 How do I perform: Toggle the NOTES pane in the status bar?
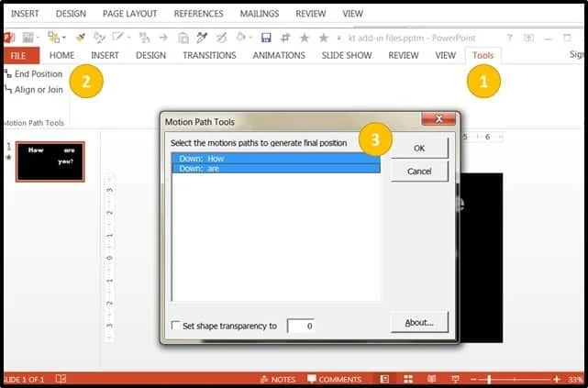(x=278, y=380)
